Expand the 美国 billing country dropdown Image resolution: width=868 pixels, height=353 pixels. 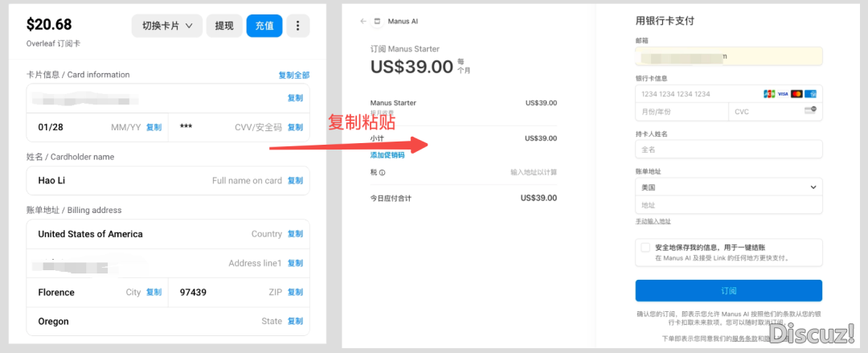[x=728, y=187]
